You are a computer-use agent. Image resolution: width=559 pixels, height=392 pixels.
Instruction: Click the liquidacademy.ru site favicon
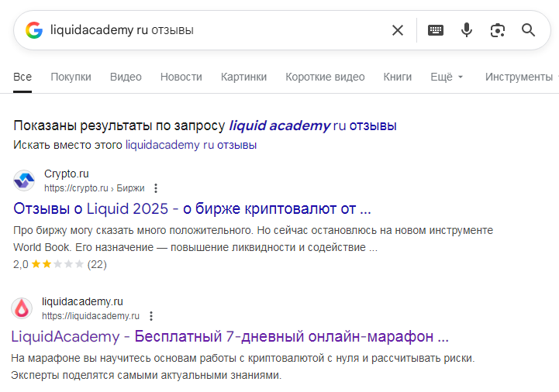point(22,308)
